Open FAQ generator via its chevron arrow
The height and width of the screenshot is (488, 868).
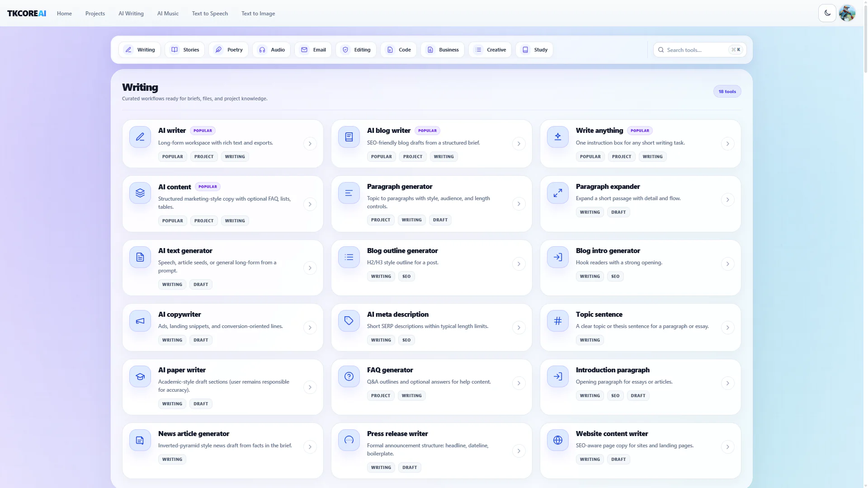click(519, 383)
